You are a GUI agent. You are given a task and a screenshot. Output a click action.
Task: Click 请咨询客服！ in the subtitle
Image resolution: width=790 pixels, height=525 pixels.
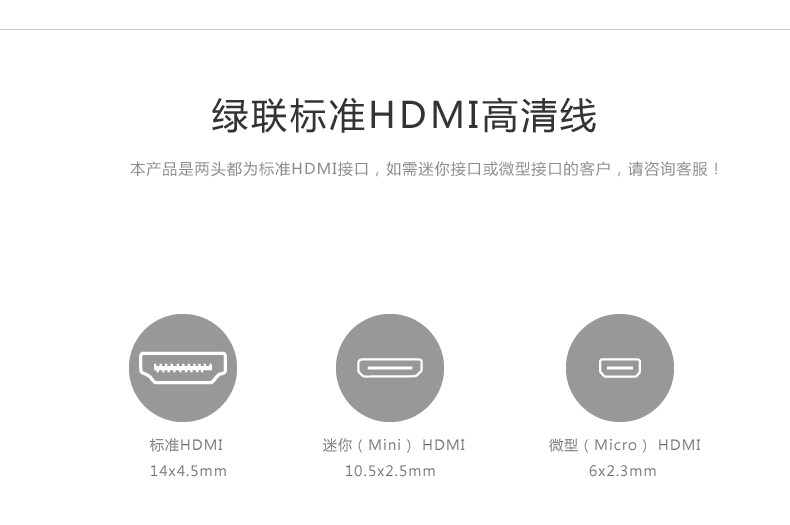pyautogui.click(x=674, y=169)
